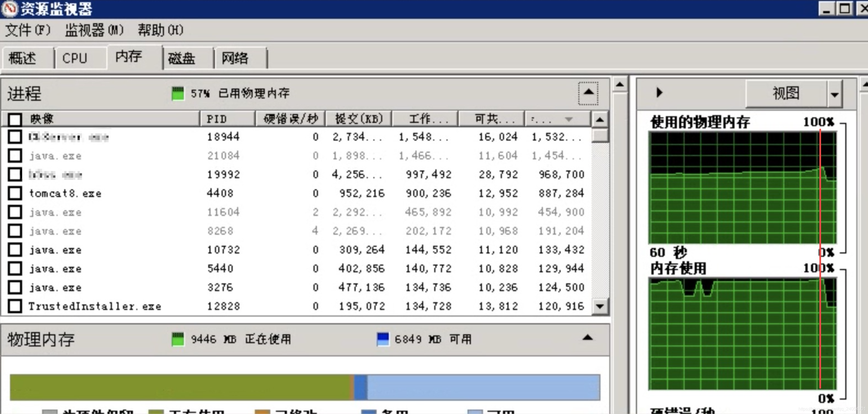Viewport: 868px width, 414px height.
Task: Click the 9446 MB 正在使用 label
Action: tap(241, 339)
